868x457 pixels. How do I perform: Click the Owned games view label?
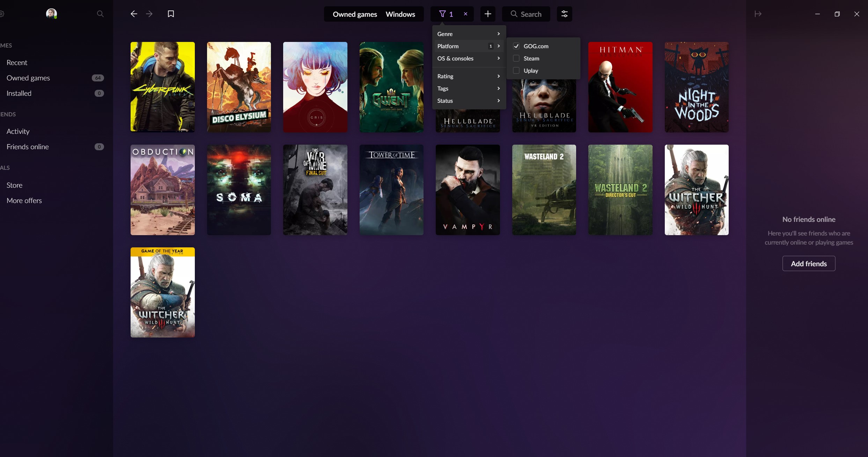355,14
